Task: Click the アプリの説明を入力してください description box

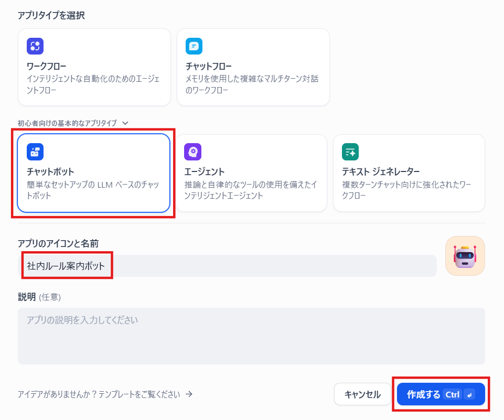Action: [251, 336]
